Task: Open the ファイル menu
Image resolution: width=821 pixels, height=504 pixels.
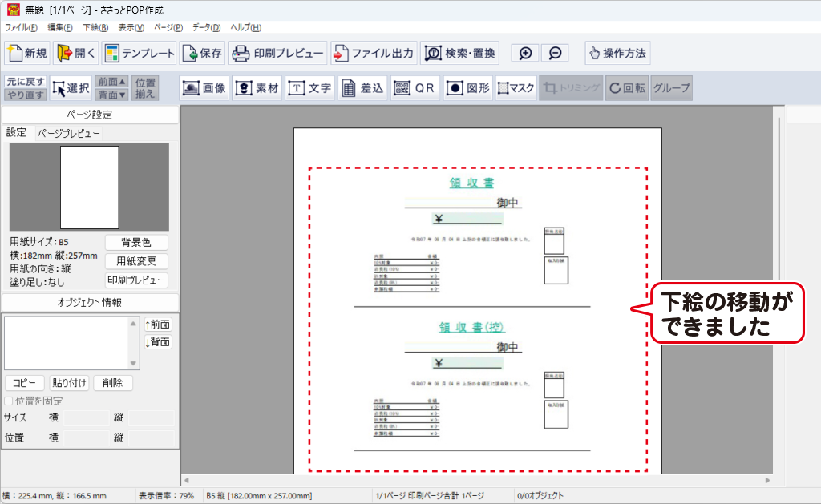Action: click(x=21, y=27)
